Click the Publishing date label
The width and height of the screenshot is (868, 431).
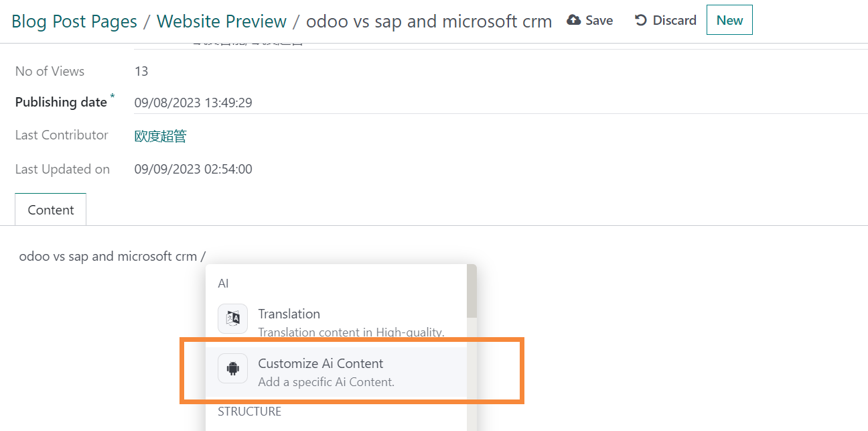[61, 102]
